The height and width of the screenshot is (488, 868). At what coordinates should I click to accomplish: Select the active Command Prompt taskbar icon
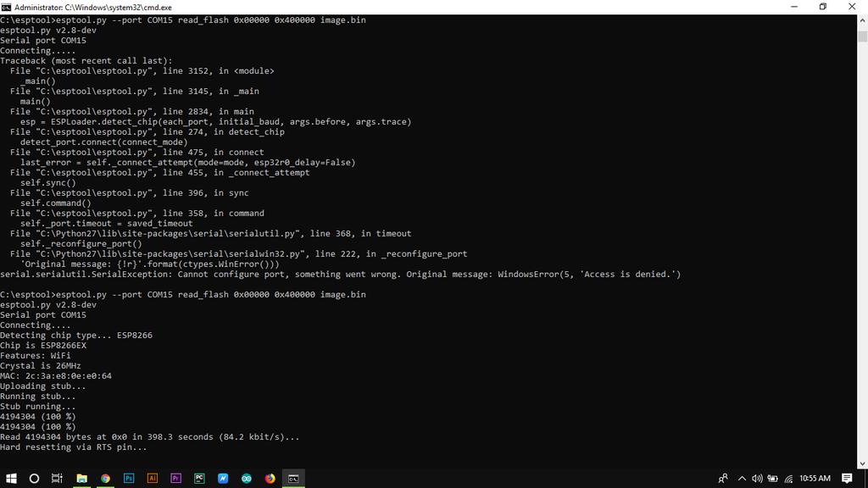click(293, 478)
